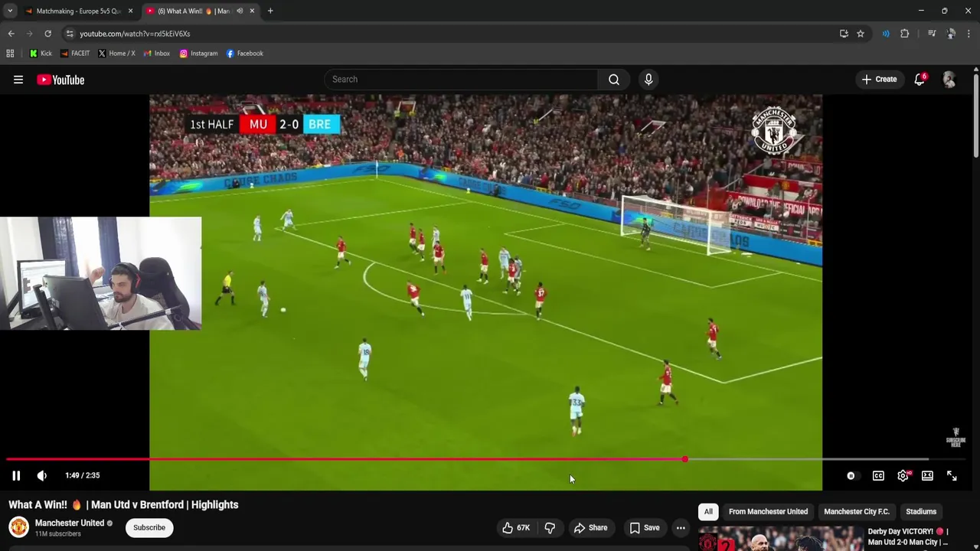This screenshot has height=551, width=980.
Task: Install app icon in address bar
Action: 844,34
